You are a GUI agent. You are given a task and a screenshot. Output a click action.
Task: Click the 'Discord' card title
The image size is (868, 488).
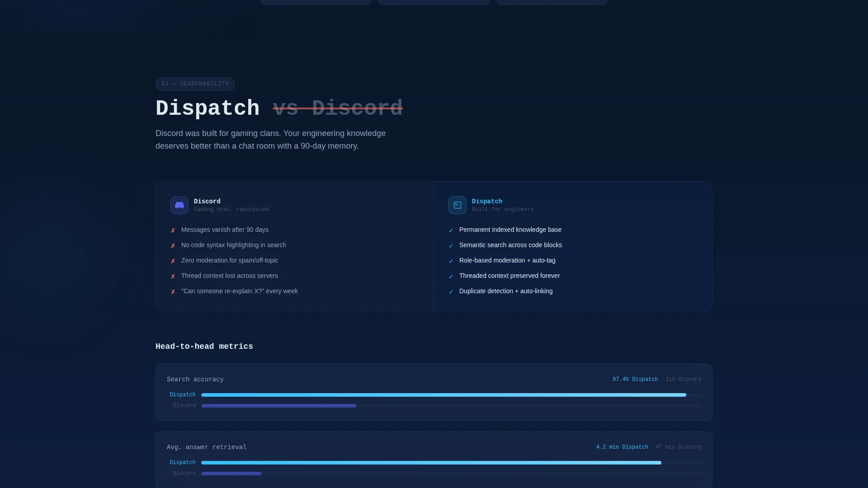[207, 202]
